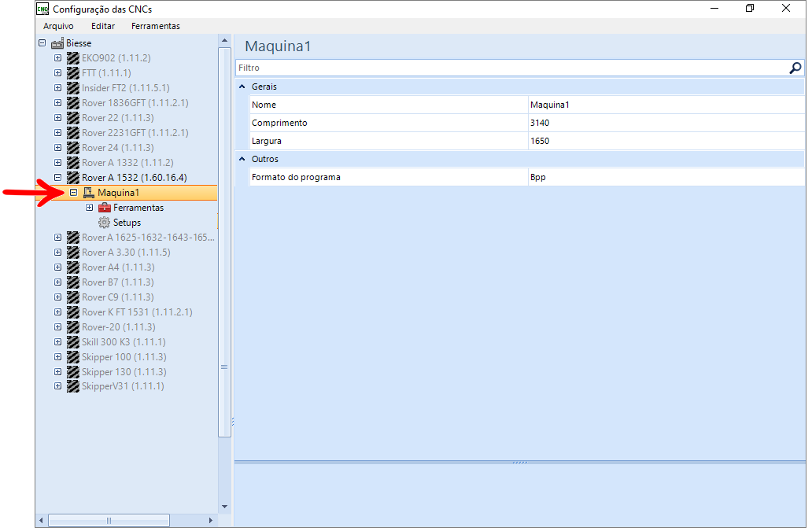Click the Rover A4 machine icon
812x531 pixels.
point(73,267)
